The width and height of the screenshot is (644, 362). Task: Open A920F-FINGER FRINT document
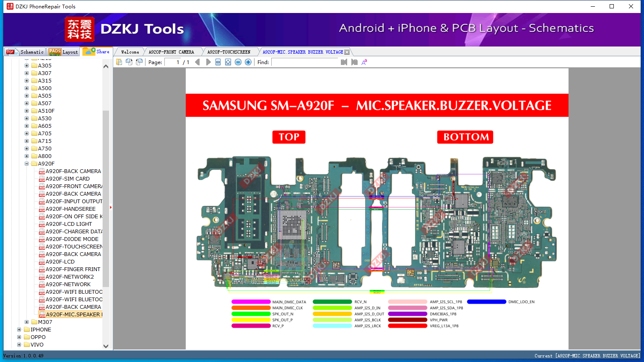[x=73, y=269]
